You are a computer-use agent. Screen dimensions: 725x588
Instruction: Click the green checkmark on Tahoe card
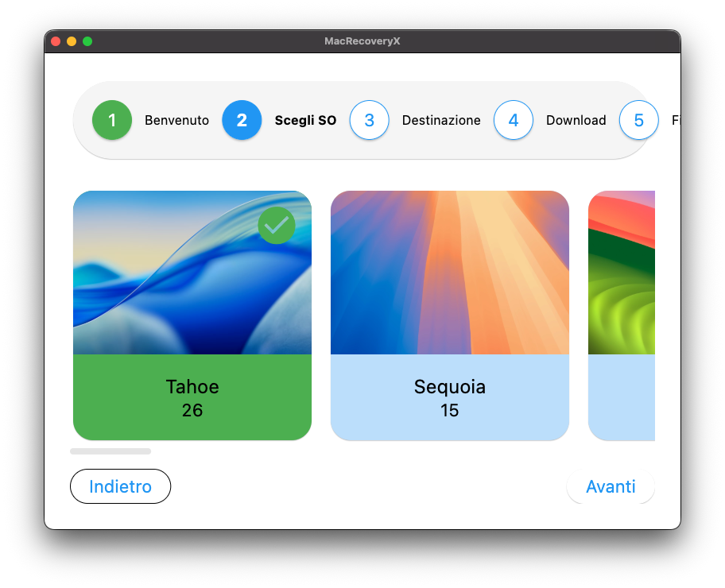point(277,225)
